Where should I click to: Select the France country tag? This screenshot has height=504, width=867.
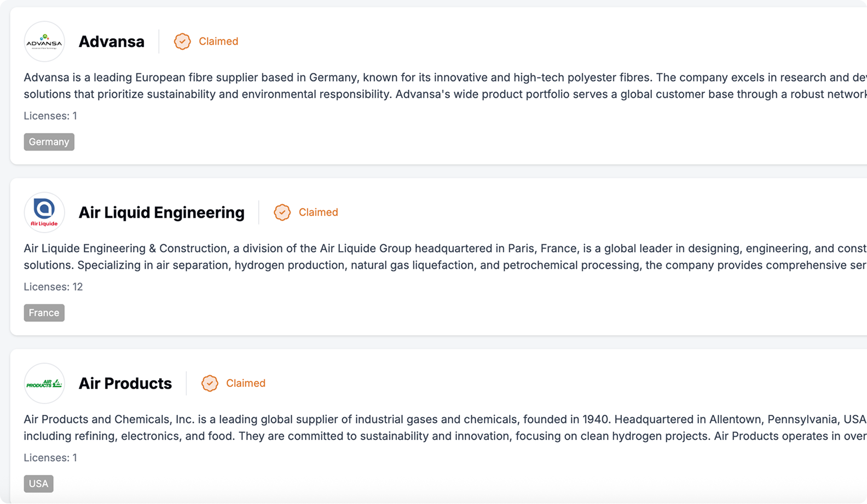(44, 312)
